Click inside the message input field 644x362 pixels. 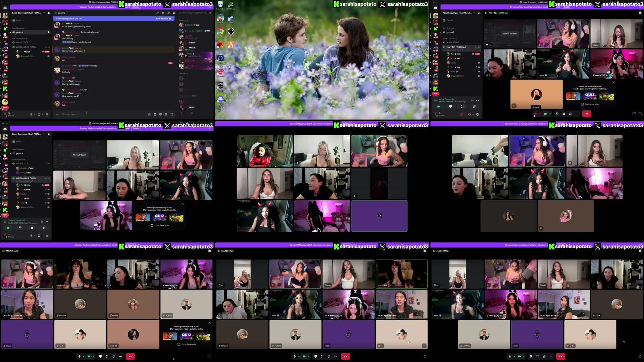101,114
